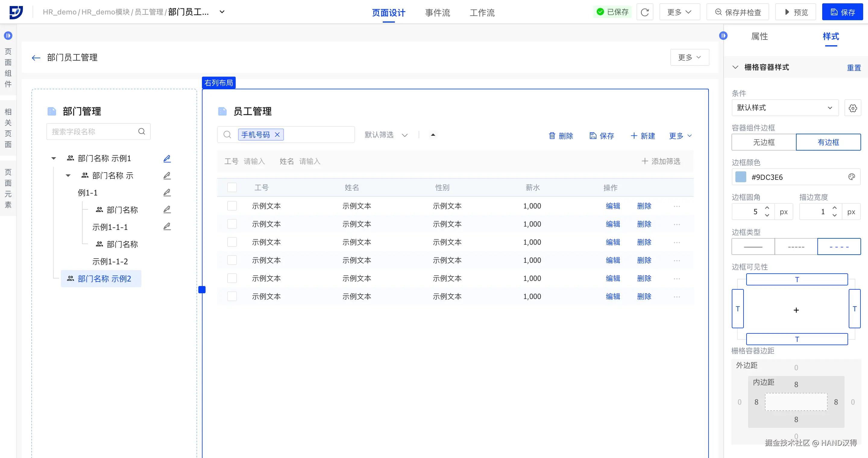The height and width of the screenshot is (458, 868).
Task: Remove the 手机号码 filter tag
Action: 277,135
